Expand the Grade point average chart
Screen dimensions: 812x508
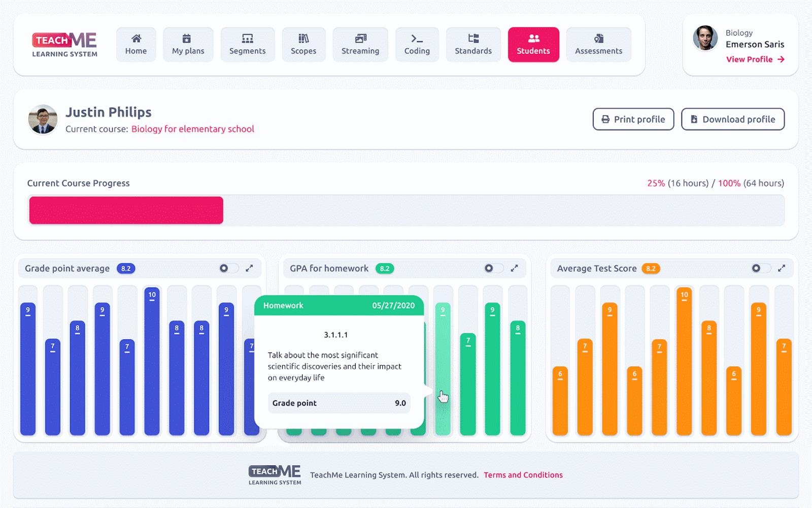[249, 268]
